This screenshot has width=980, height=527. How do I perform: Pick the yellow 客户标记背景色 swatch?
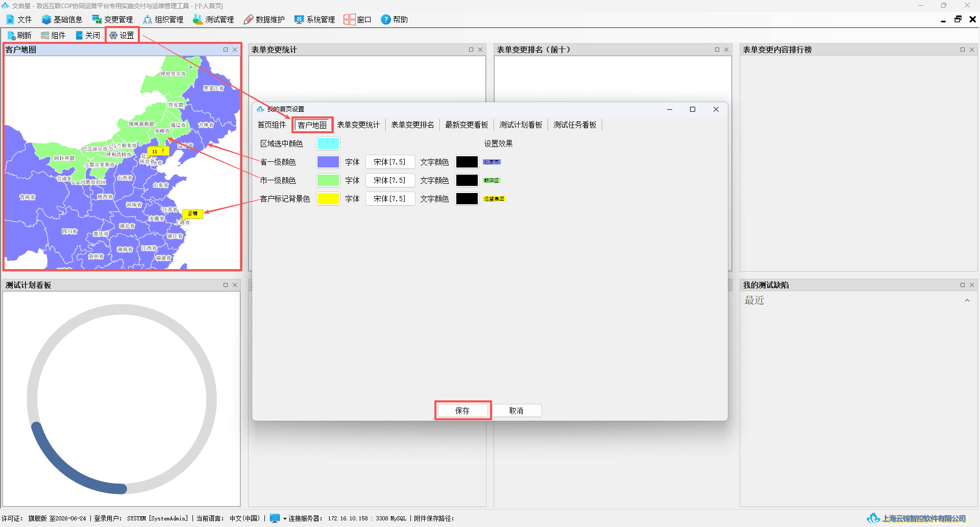328,199
